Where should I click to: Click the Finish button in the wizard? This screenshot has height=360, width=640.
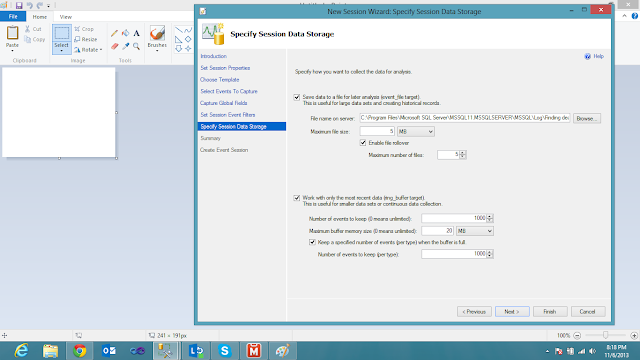coord(550,311)
